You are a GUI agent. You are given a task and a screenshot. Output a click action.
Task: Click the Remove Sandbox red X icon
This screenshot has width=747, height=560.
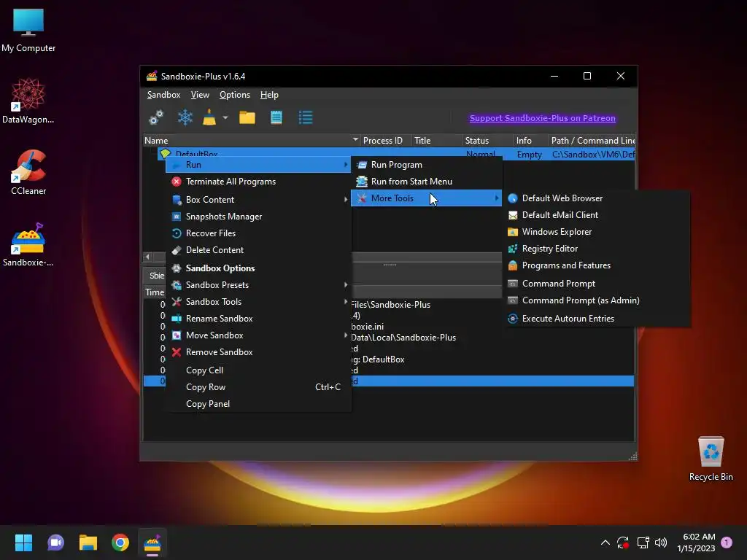(177, 352)
